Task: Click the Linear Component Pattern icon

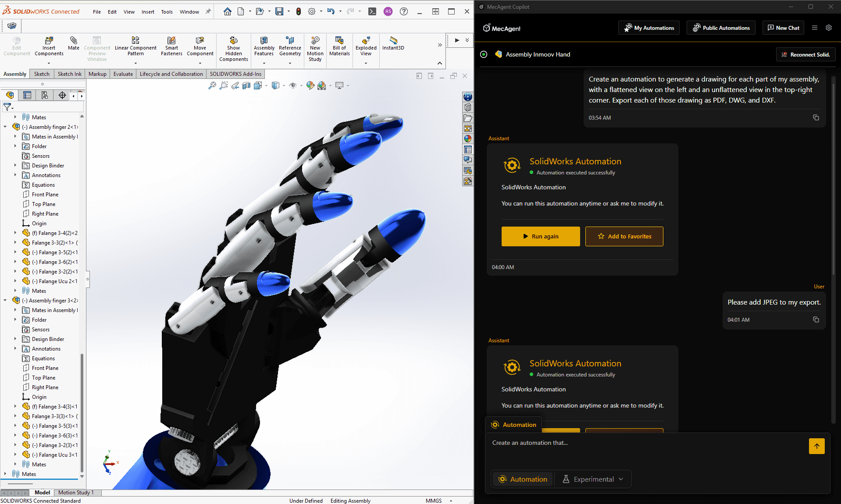Action: (135, 40)
